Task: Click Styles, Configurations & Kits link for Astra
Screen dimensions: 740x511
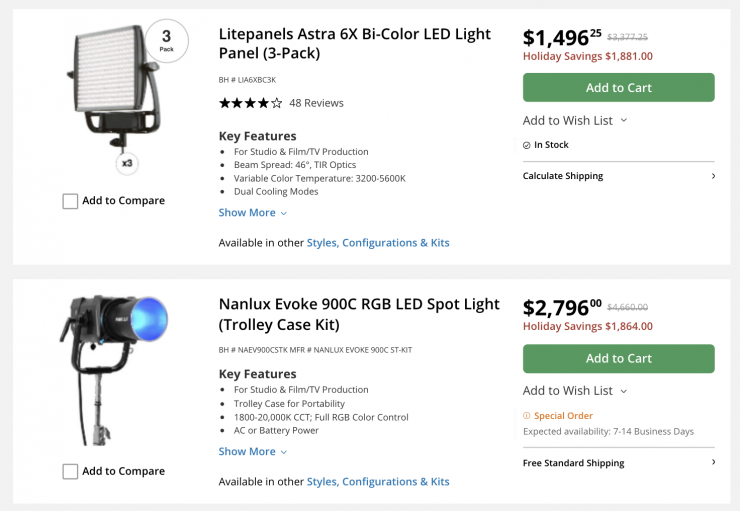Action: point(378,243)
